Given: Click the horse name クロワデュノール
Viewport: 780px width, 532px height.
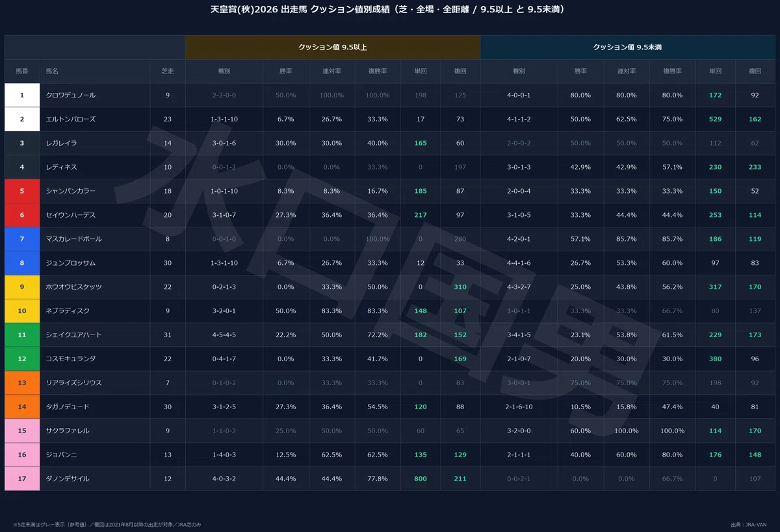Looking at the screenshot, I should [71, 95].
